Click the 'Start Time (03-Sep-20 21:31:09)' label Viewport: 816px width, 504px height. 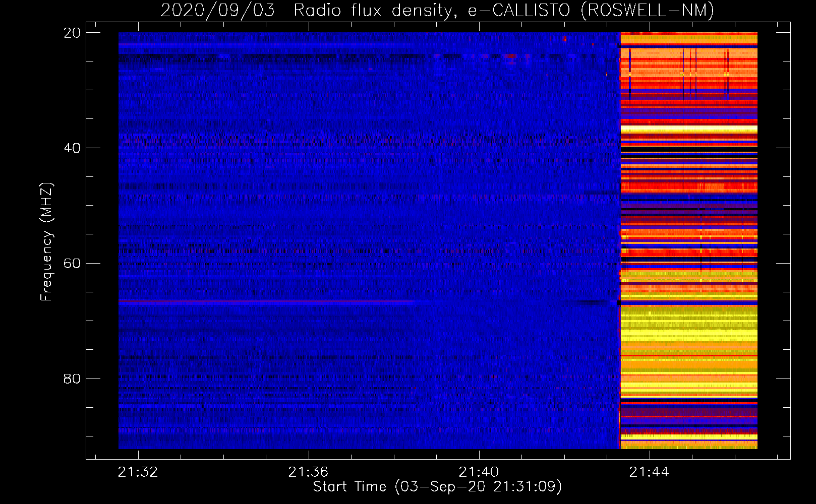point(437,487)
